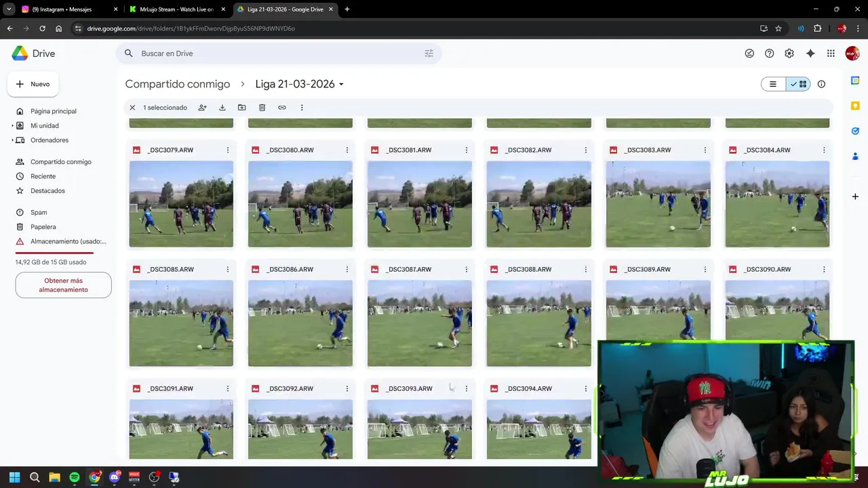The image size is (868, 488).
Task: Expand the Ordenadores tree arrow
Action: point(12,140)
